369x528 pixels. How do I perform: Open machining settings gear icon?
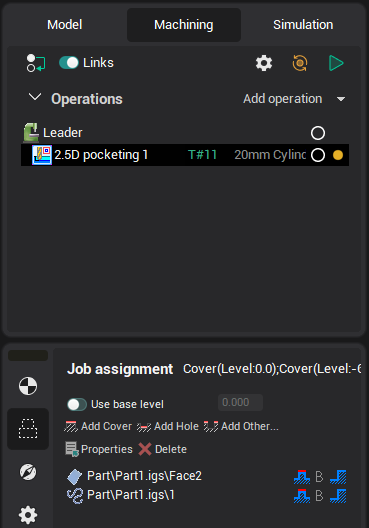coord(264,63)
